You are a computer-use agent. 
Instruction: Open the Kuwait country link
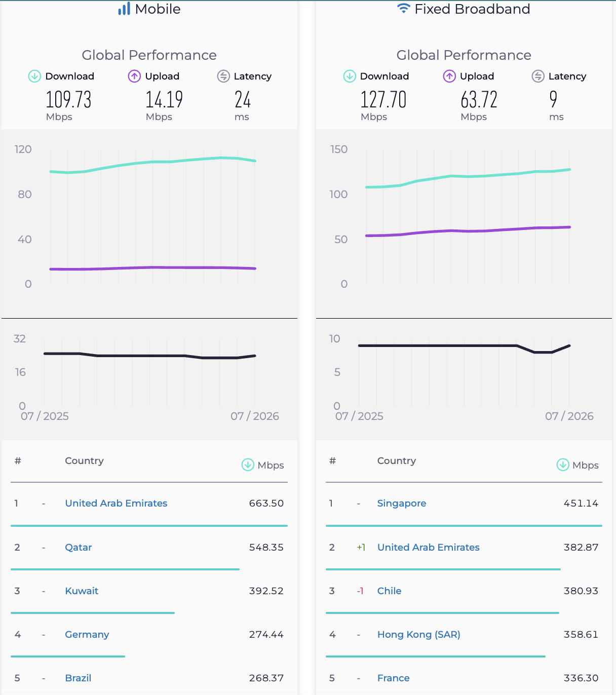click(82, 591)
